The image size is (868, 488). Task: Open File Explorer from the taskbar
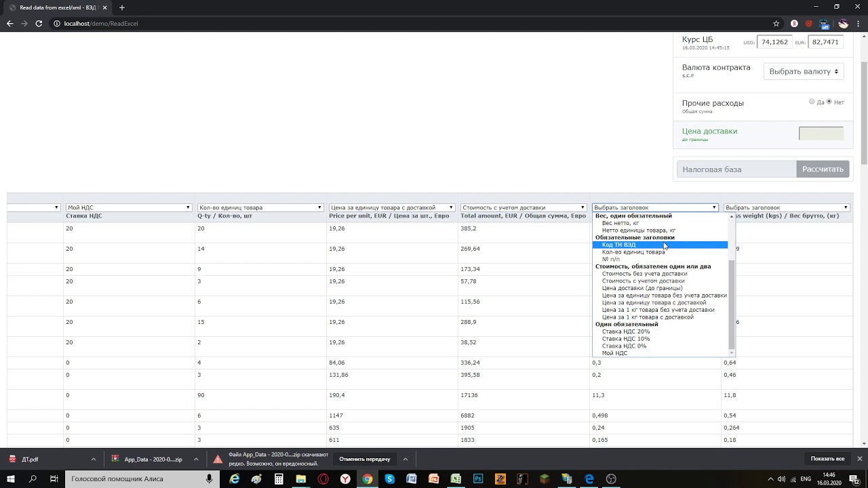300,479
